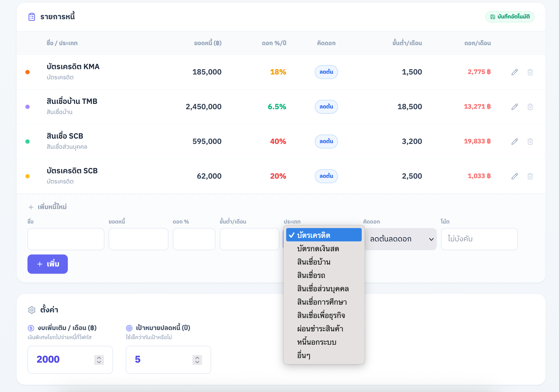Screen dimensions: 559x392
Task: Choose หนี้นอกระบบ in the dropdown list
Action: pyautogui.click(x=317, y=342)
